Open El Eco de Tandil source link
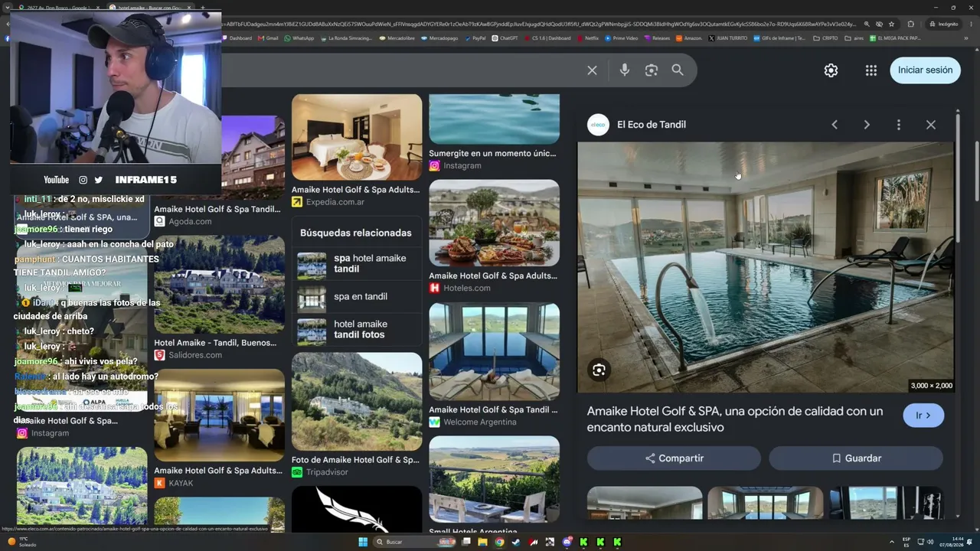980x551 pixels. [x=651, y=125]
